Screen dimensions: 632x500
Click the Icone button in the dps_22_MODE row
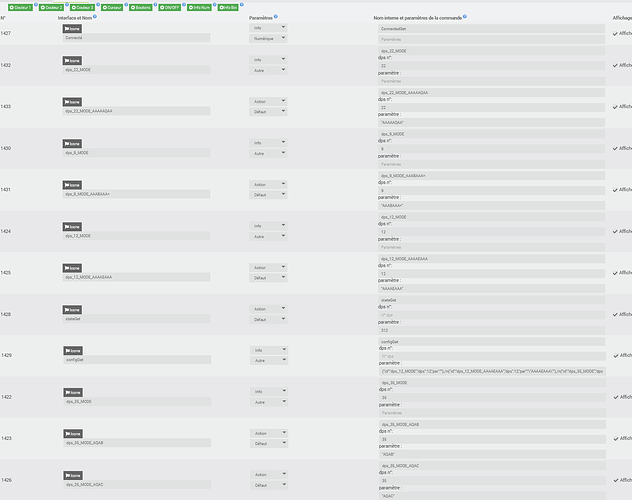click(72, 60)
